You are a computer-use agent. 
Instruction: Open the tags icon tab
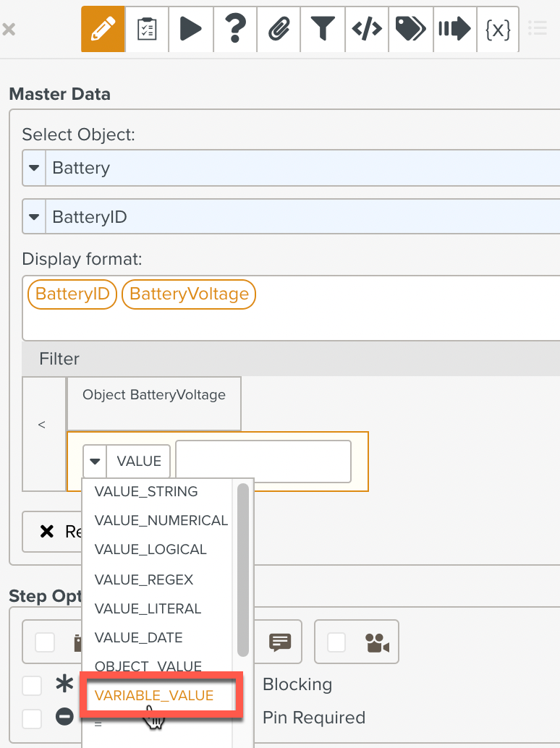[x=410, y=29]
